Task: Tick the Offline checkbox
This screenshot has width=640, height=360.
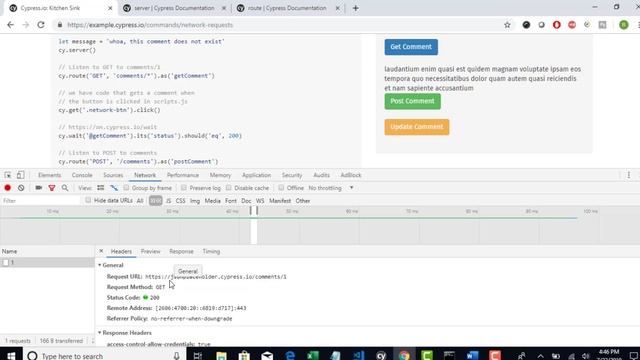Action: (281, 188)
